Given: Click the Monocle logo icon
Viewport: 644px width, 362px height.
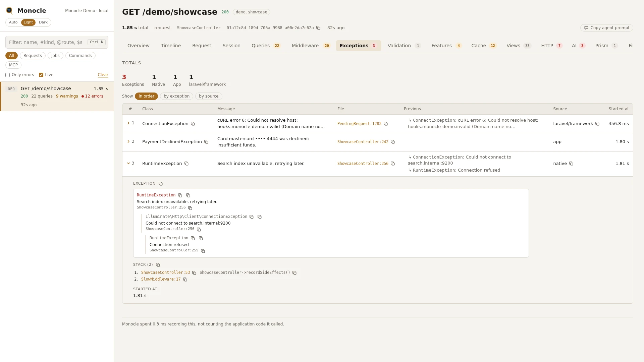Looking at the screenshot, I should (x=9, y=11).
